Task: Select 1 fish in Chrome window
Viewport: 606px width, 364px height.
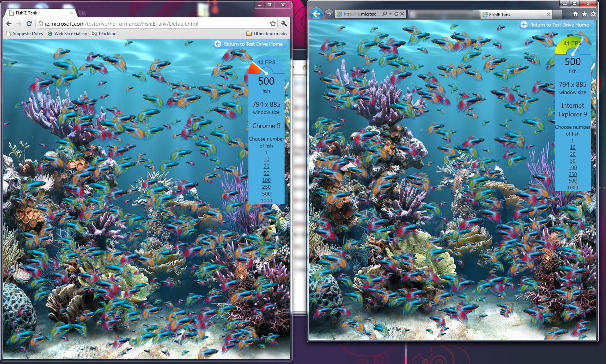Action: tap(266, 153)
